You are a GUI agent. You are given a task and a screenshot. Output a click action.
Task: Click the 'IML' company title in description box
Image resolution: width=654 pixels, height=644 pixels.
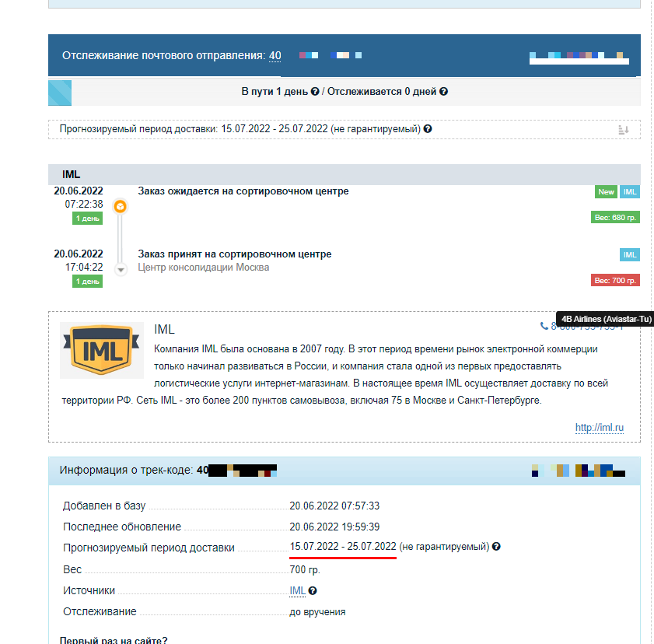coord(164,330)
